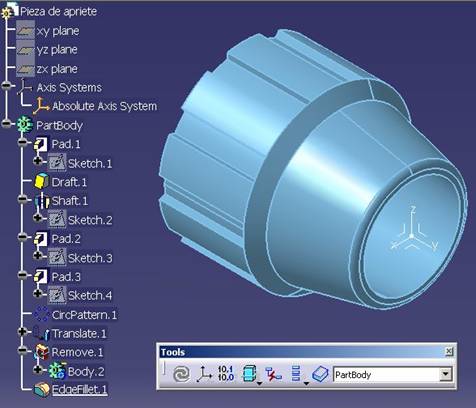
Task: Collapse the Pad.3 node
Action: pyautogui.click(x=22, y=275)
